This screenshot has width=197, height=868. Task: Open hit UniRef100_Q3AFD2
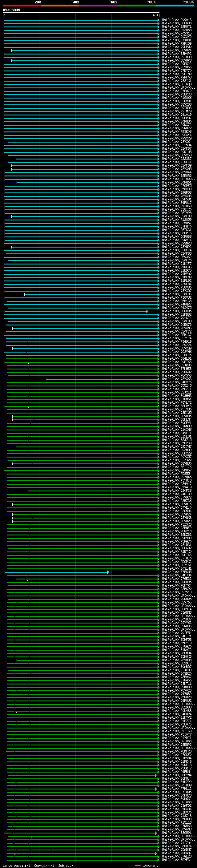[177, 805]
